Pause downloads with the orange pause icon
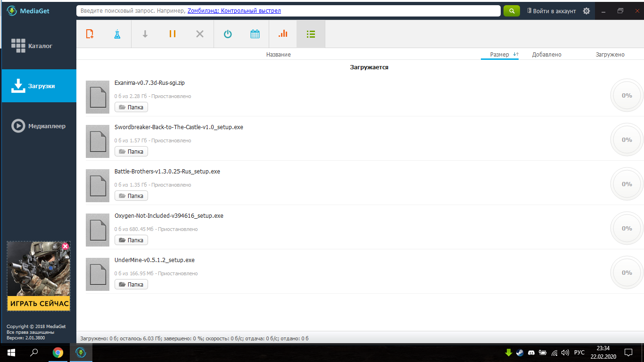The image size is (644, 362). (173, 34)
